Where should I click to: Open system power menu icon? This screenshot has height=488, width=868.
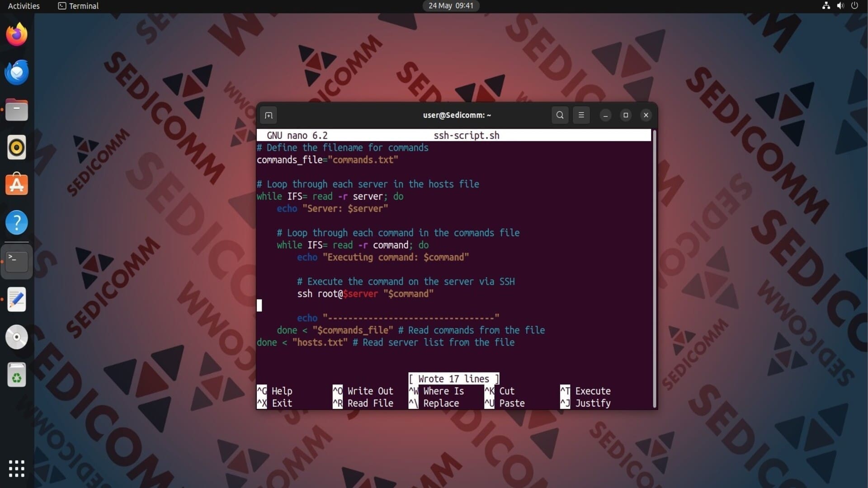coord(854,6)
